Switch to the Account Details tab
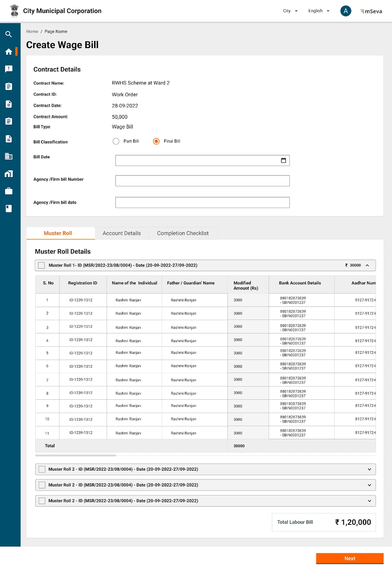 122,233
